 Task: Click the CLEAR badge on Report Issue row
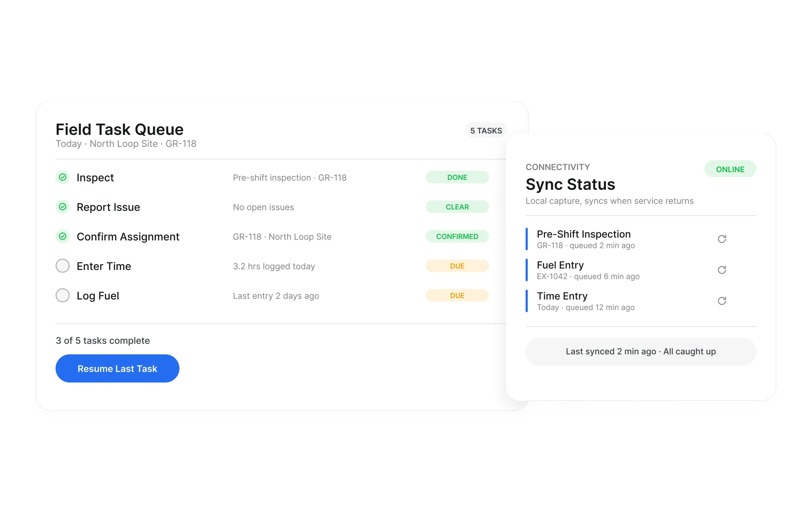(x=457, y=207)
